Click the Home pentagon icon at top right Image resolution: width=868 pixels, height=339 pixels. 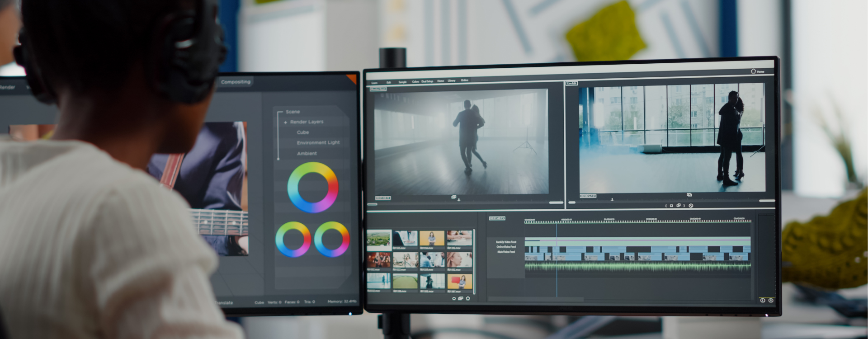click(x=753, y=71)
